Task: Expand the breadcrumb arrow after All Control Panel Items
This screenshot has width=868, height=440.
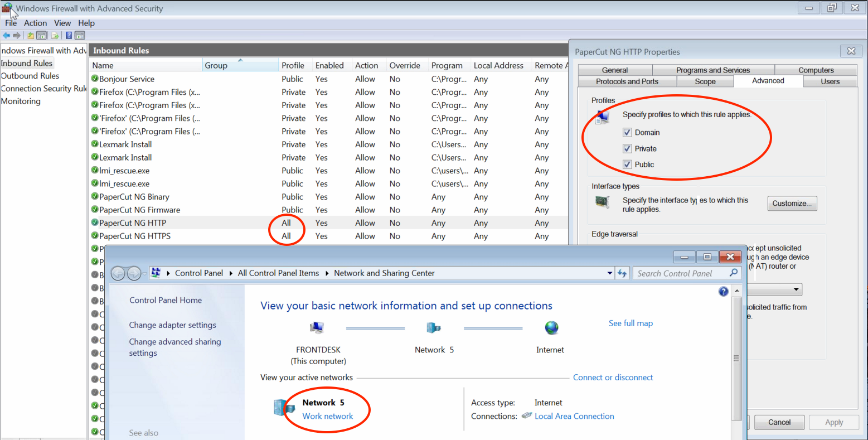Action: tap(327, 273)
